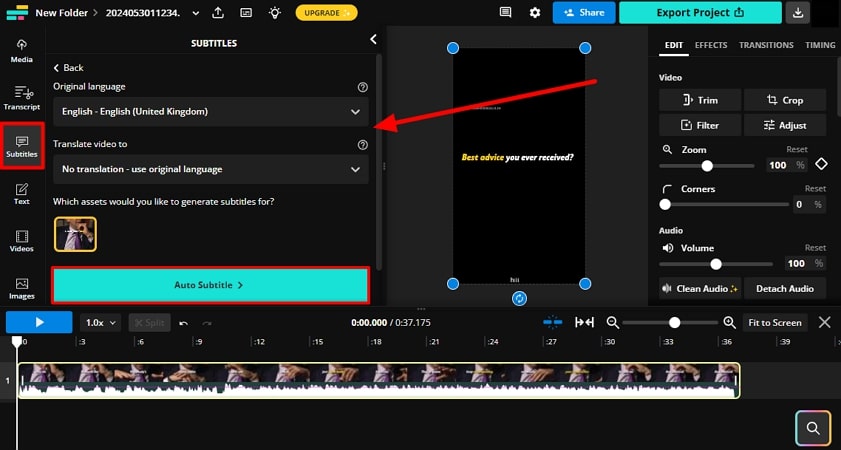
Task: Click Clean Audio button
Action: (700, 289)
